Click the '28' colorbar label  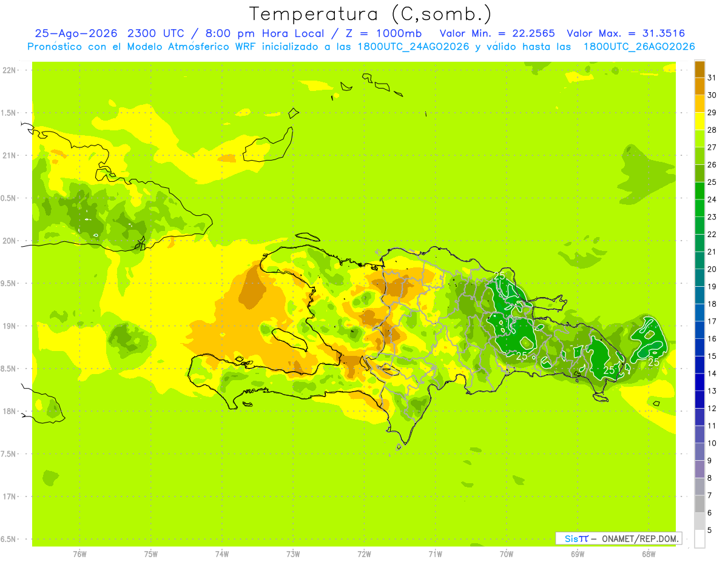712,130
